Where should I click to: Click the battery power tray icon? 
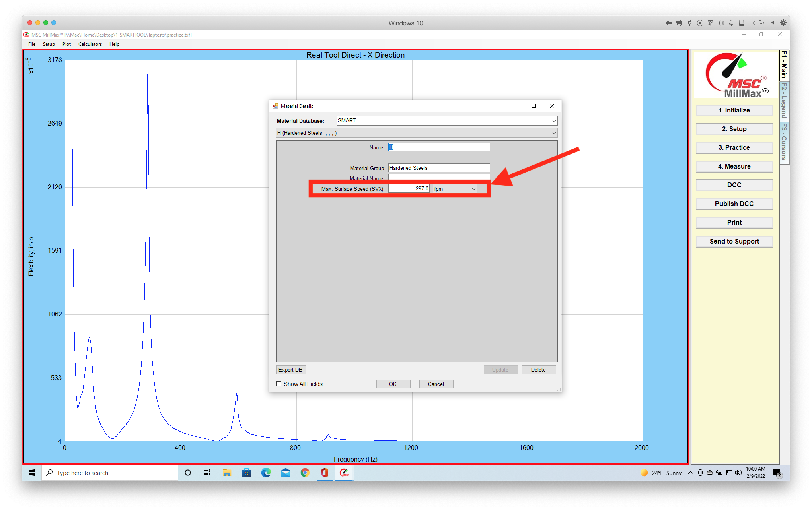click(719, 473)
